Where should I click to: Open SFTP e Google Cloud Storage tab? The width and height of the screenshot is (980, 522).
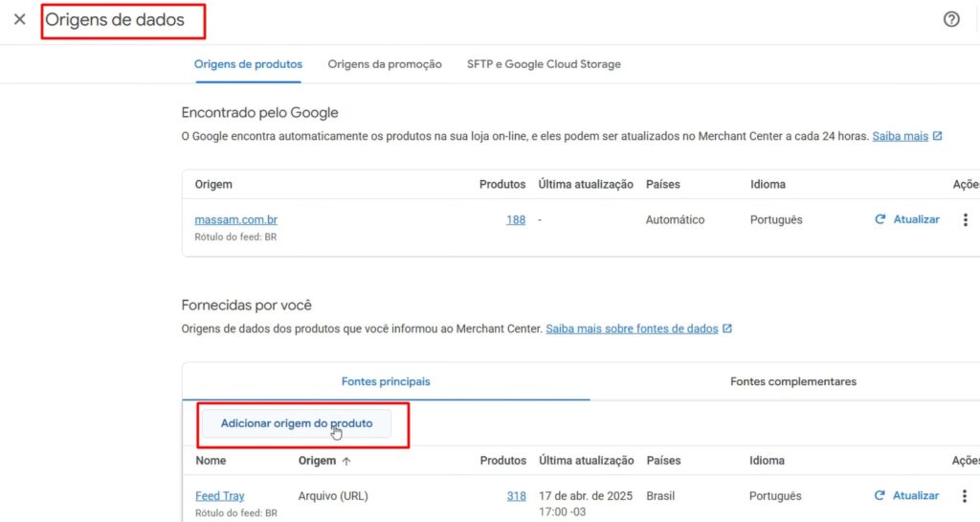(x=544, y=64)
